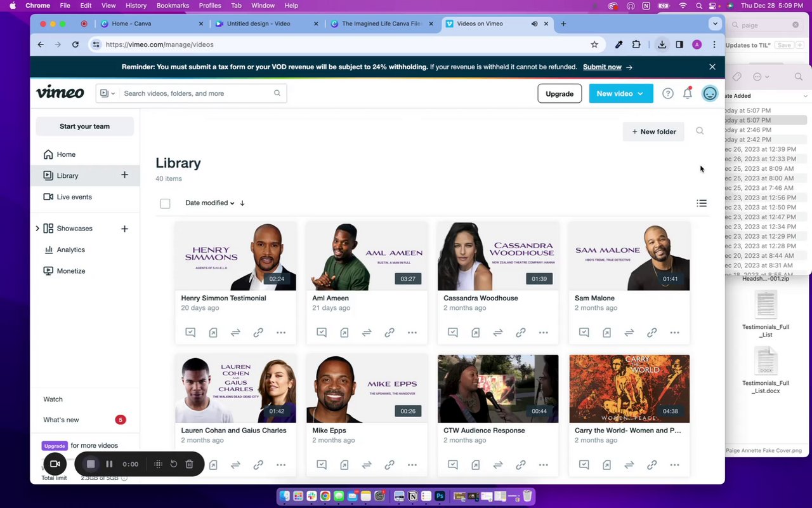Image resolution: width=812 pixels, height=508 pixels.
Task: Click share icon under Henry Simmon Testimonial
Action: click(213, 332)
